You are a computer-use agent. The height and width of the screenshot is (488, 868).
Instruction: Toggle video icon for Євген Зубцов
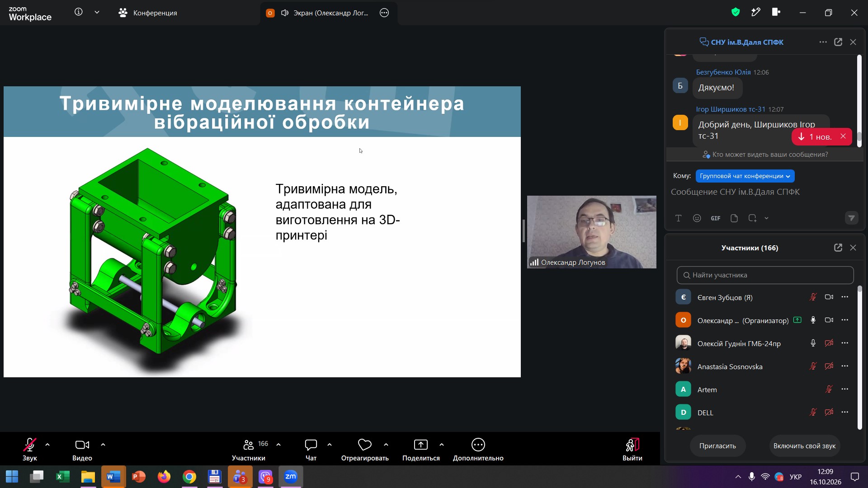coord(829,297)
